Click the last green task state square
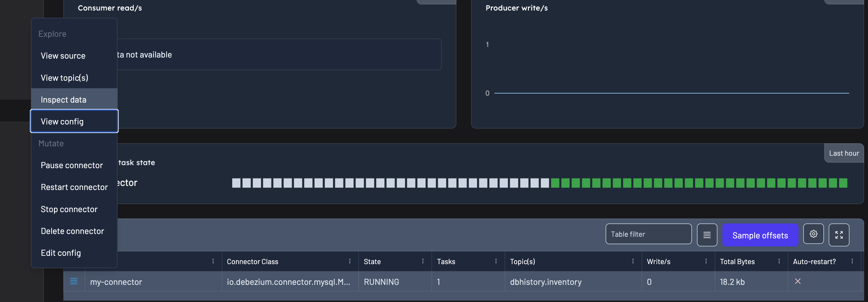Viewport: 868px width, 302px height. click(x=843, y=183)
